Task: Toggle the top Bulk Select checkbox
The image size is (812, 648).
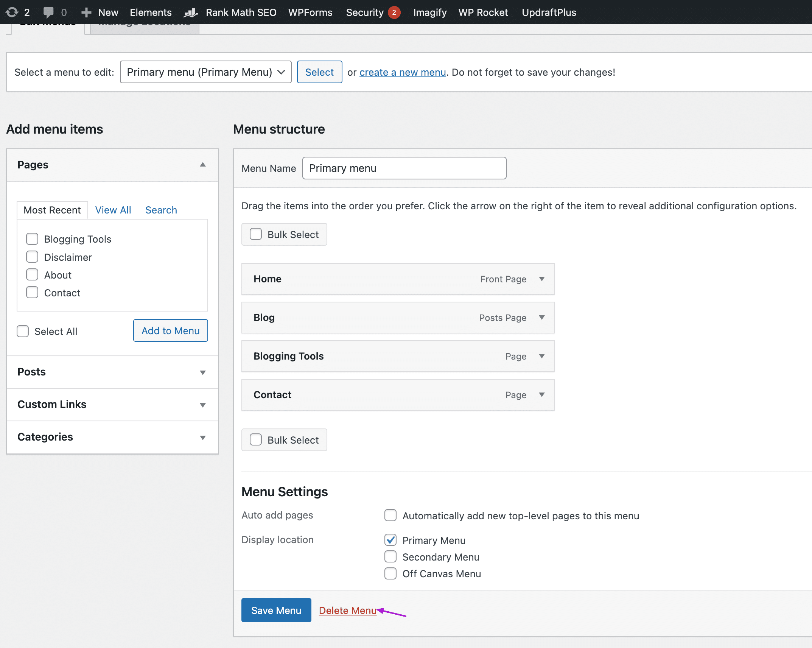Action: pos(256,234)
